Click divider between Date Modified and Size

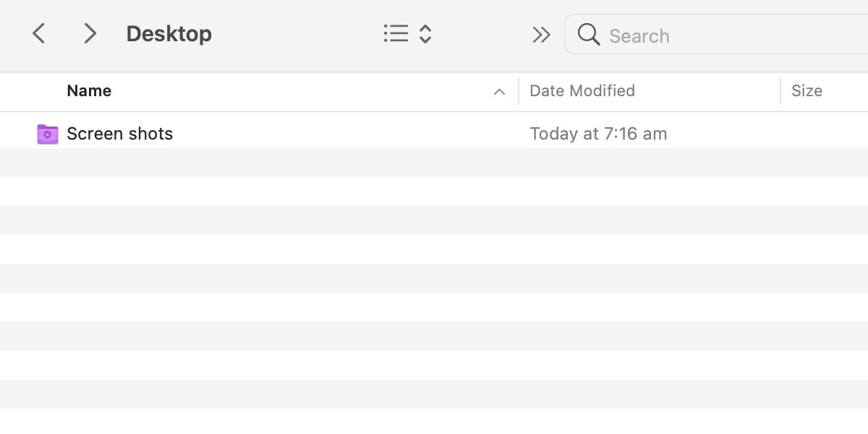click(x=780, y=91)
